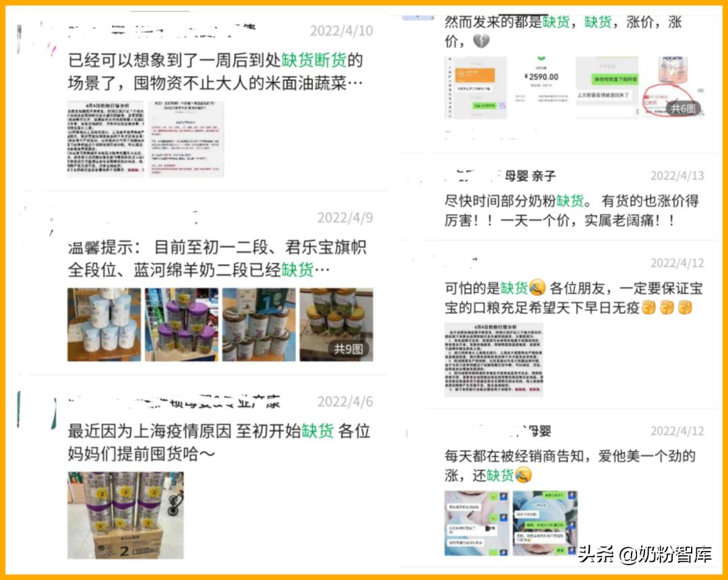Image resolution: width=728 pixels, height=580 pixels.
Task: Click the orange transfer card in the chat screenshot
Action: click(x=474, y=75)
